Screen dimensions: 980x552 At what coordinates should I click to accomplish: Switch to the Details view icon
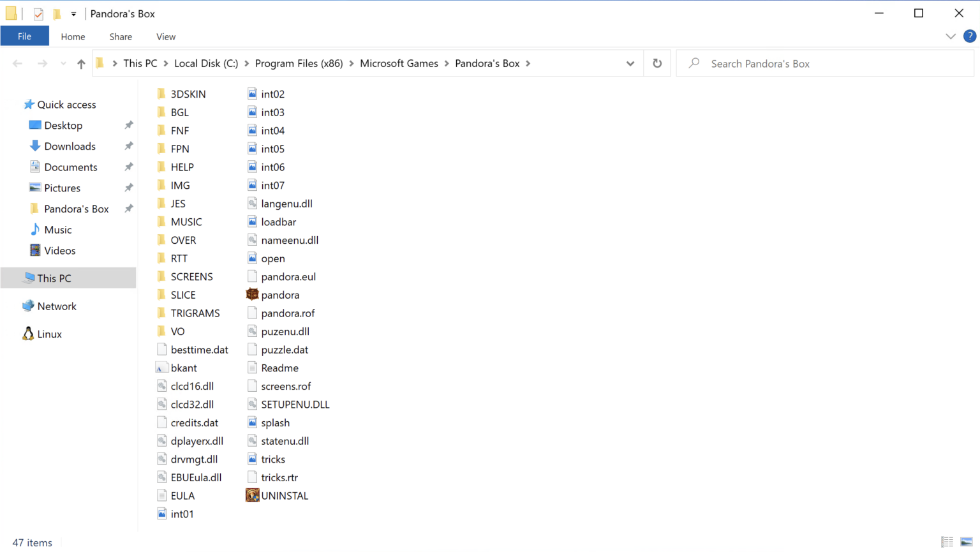coord(947,542)
